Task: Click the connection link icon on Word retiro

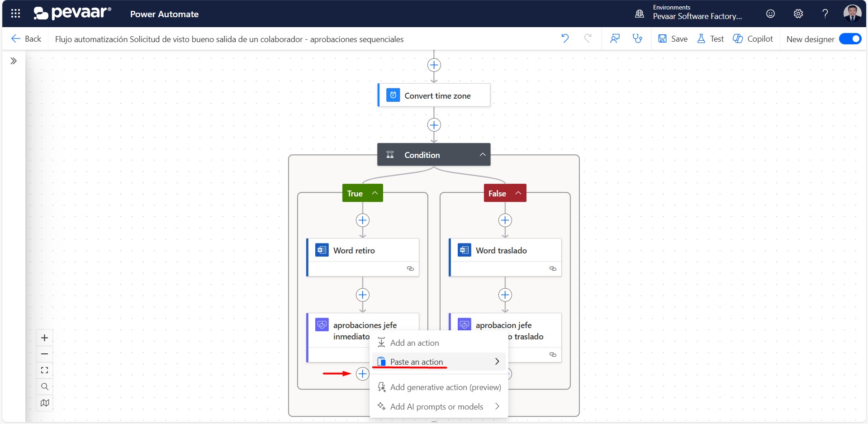Action: tap(410, 269)
